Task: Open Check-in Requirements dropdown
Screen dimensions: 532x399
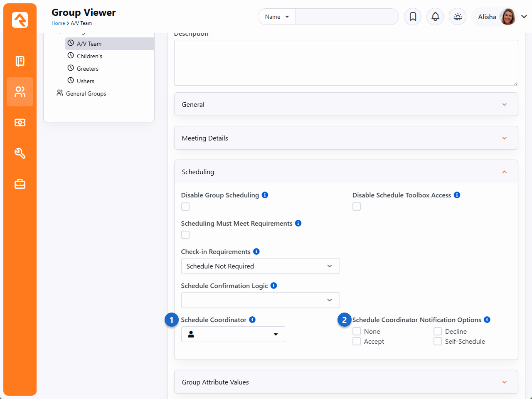Action: coord(260,266)
